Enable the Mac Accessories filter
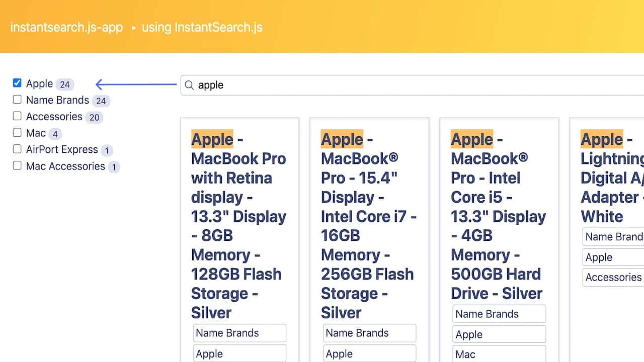Screen dimensions: 644x362 [x=17, y=166]
